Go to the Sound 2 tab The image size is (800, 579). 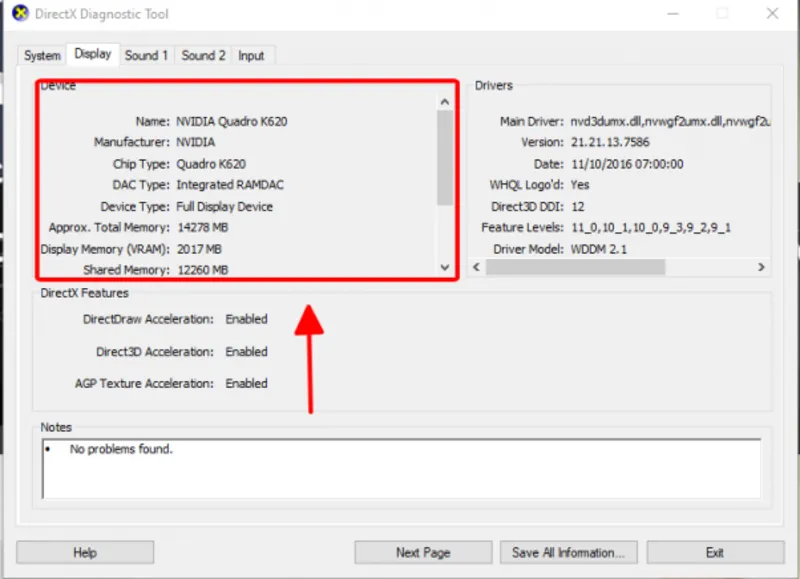click(x=203, y=56)
